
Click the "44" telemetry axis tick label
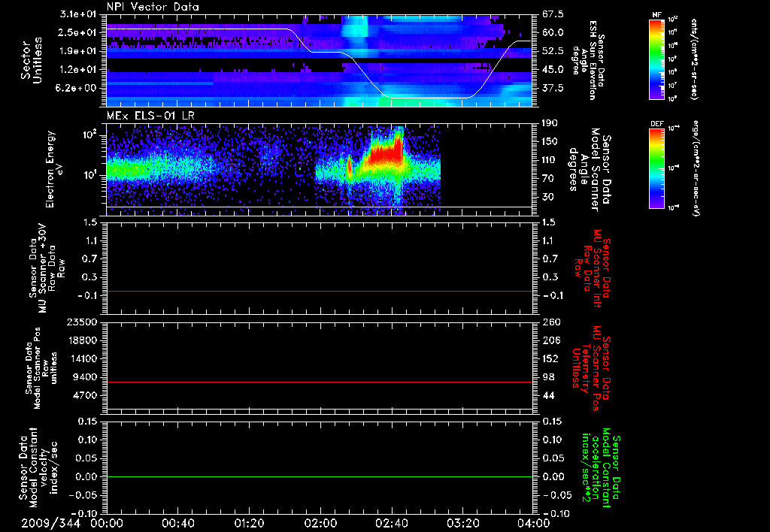click(548, 395)
